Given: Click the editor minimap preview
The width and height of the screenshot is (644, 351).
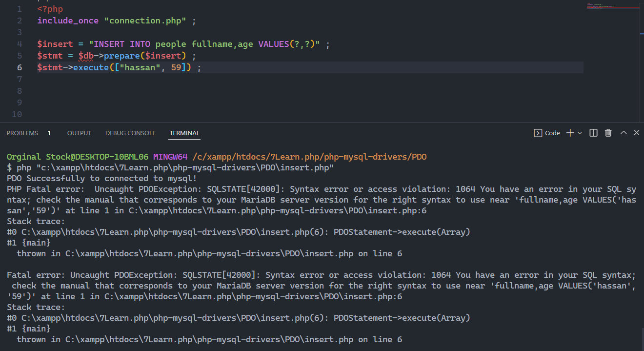Looking at the screenshot, I should point(614,6).
